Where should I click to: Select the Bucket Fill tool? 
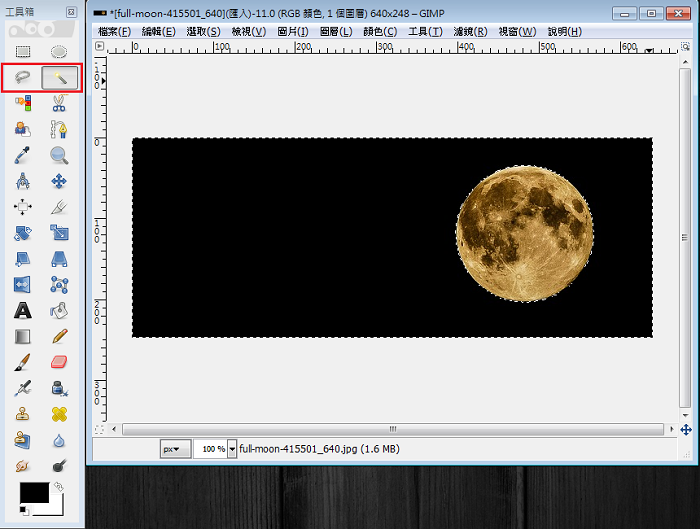(59, 311)
